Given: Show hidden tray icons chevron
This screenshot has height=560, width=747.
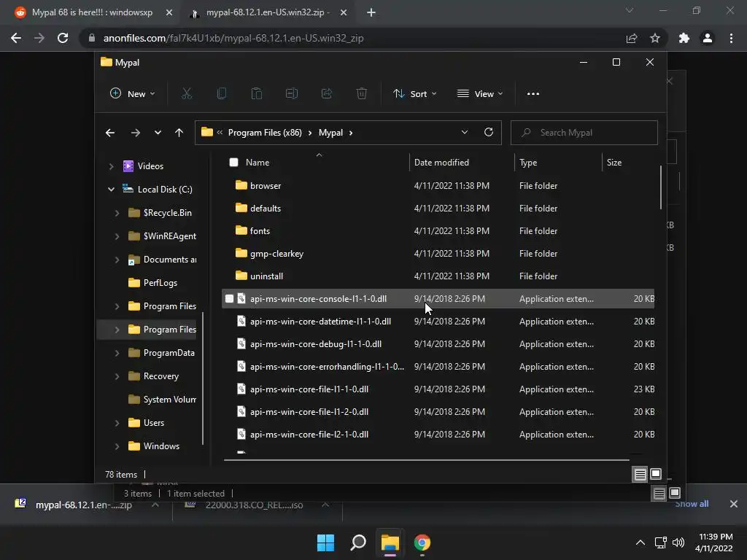Looking at the screenshot, I should [x=640, y=542].
